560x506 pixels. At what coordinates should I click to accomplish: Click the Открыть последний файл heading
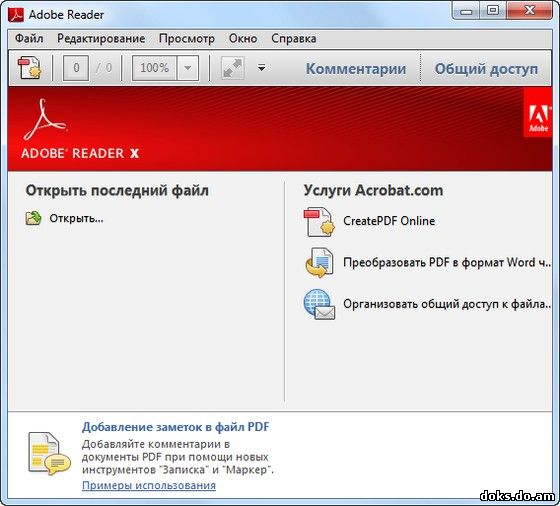(117, 190)
